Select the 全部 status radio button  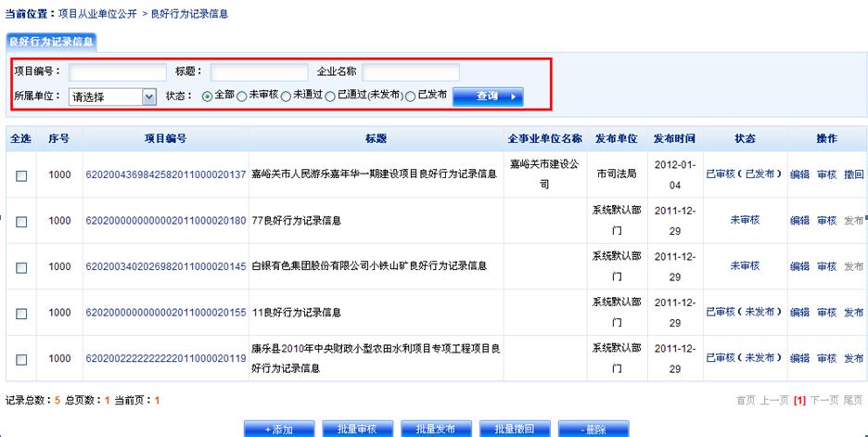click(207, 96)
